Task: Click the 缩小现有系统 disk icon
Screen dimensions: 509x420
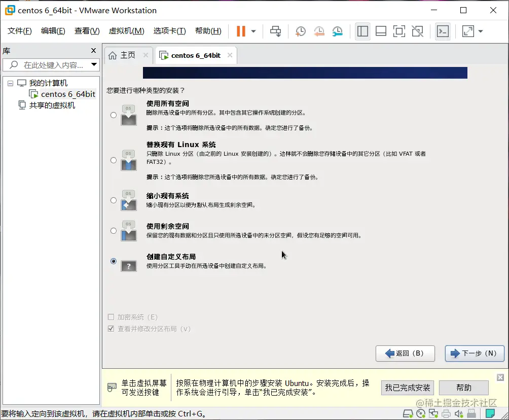Action: [129, 200]
